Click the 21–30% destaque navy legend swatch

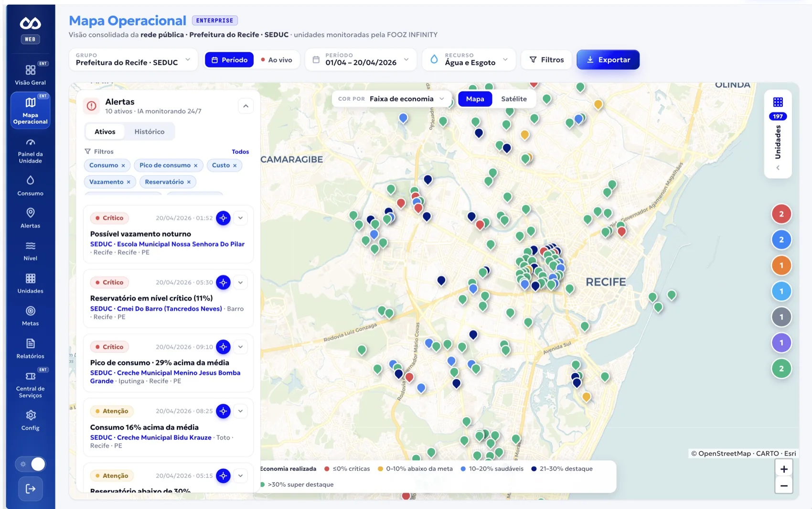tap(534, 469)
